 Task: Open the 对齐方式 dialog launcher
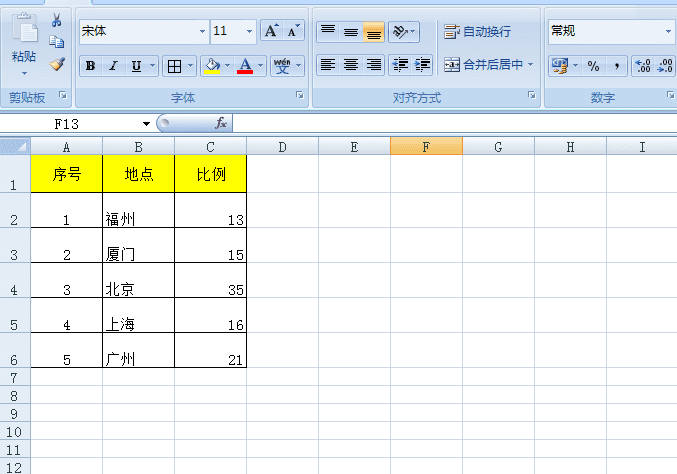pos(531,95)
